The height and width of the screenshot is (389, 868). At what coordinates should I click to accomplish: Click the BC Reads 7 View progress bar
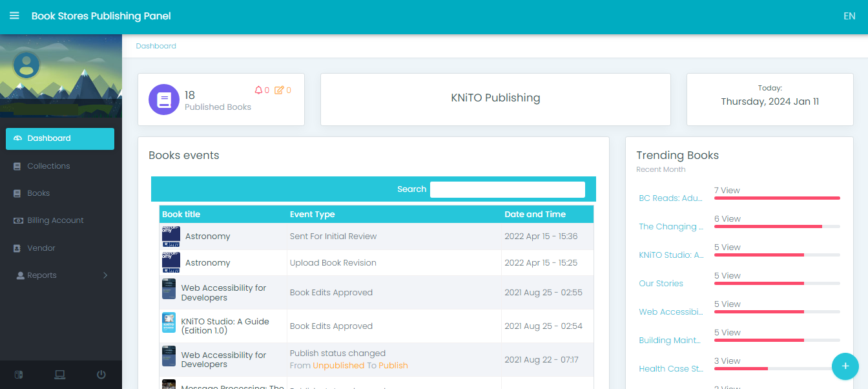[x=776, y=198]
